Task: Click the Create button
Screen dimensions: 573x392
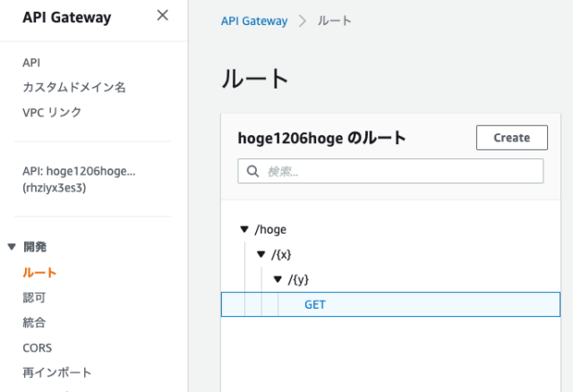Action: tap(511, 138)
